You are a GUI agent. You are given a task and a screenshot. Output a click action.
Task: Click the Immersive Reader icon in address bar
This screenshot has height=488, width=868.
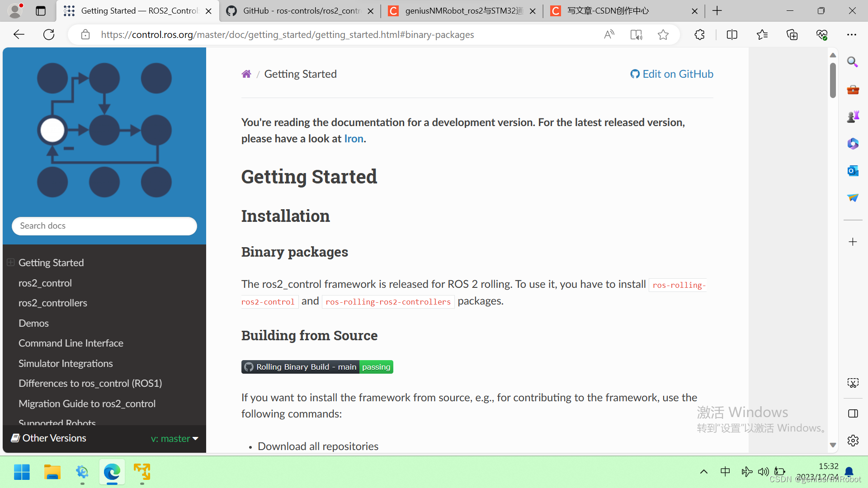[637, 34]
